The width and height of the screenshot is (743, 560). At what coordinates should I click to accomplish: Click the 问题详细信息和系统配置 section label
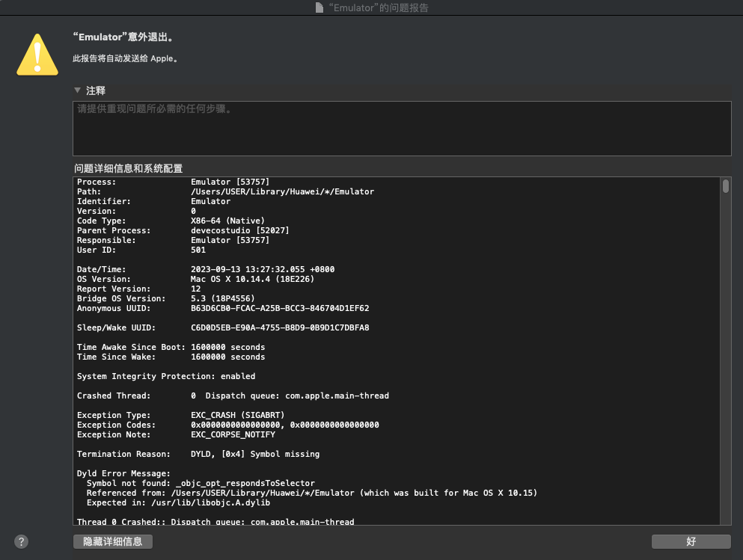128,168
